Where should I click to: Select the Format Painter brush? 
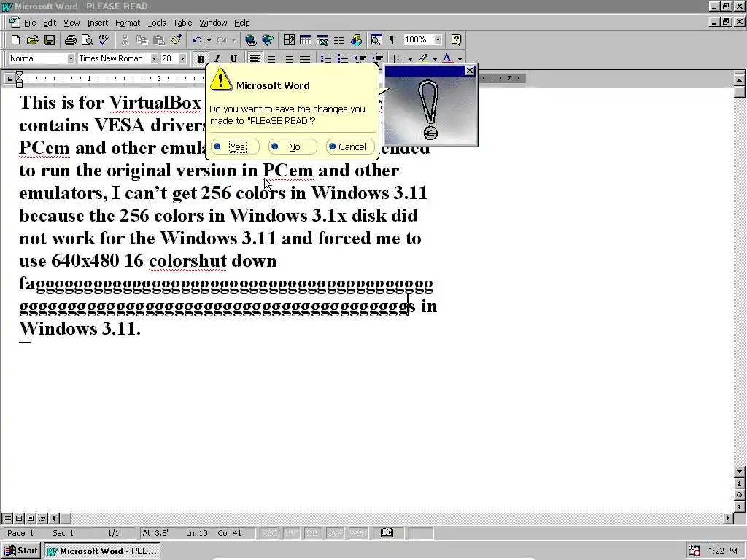(x=176, y=40)
